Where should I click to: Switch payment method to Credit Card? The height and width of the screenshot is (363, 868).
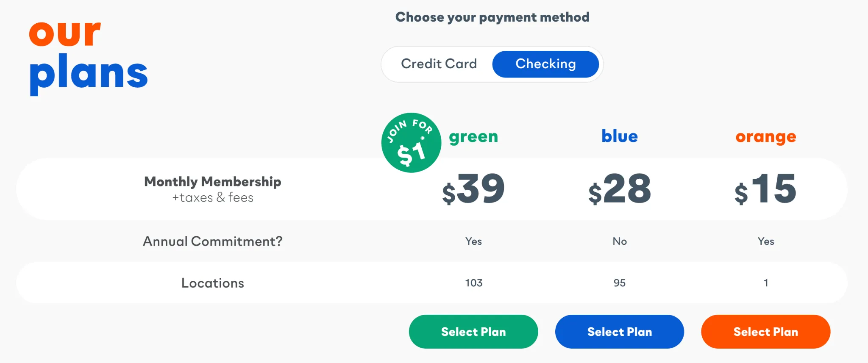[x=439, y=64]
